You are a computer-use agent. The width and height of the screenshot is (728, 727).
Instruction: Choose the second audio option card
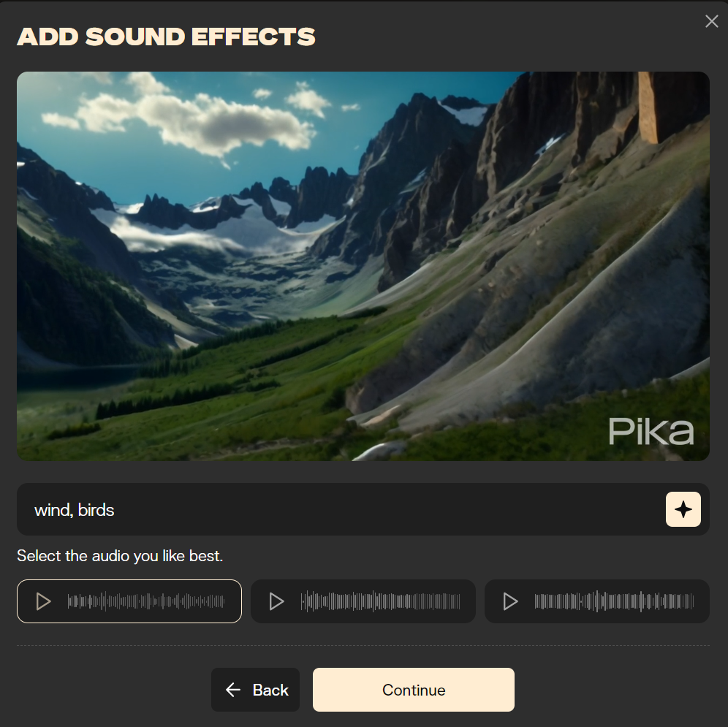pyautogui.click(x=363, y=601)
